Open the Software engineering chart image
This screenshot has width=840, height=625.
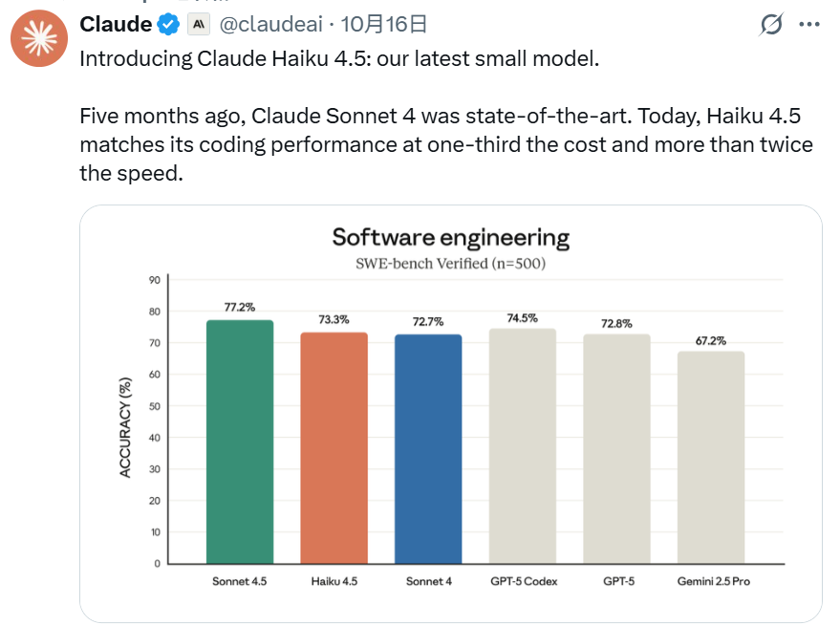(450, 411)
